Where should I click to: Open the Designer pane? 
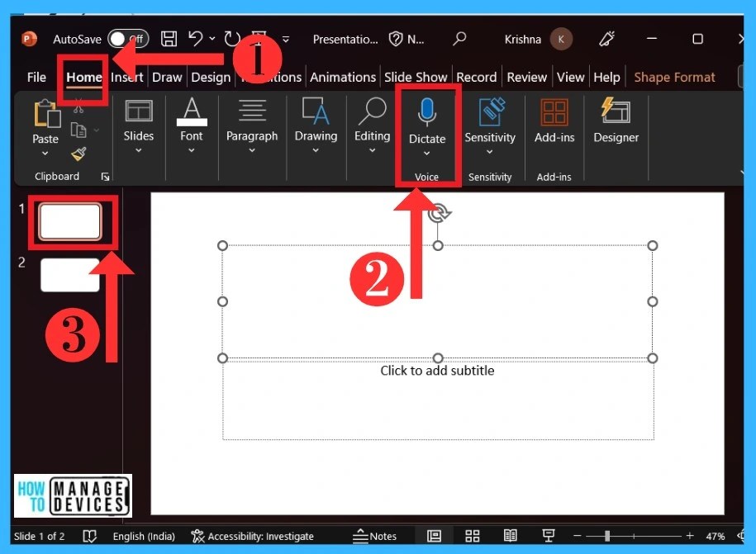pyautogui.click(x=616, y=124)
